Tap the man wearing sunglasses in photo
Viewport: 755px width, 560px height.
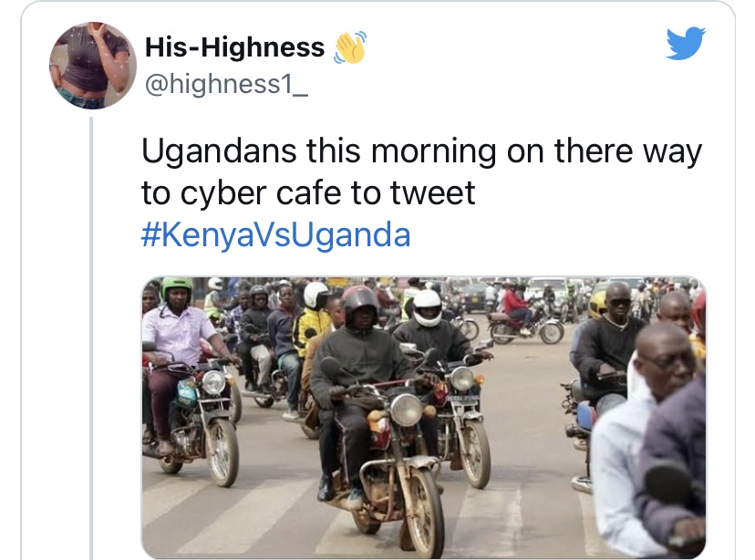click(x=612, y=337)
